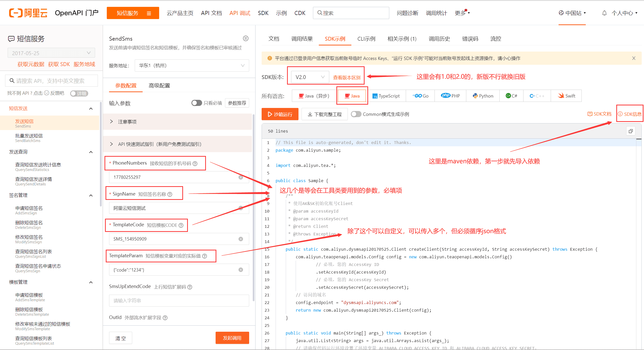Open 个人中心 dropdown
The height and width of the screenshot is (350, 644).
pyautogui.click(x=624, y=13)
